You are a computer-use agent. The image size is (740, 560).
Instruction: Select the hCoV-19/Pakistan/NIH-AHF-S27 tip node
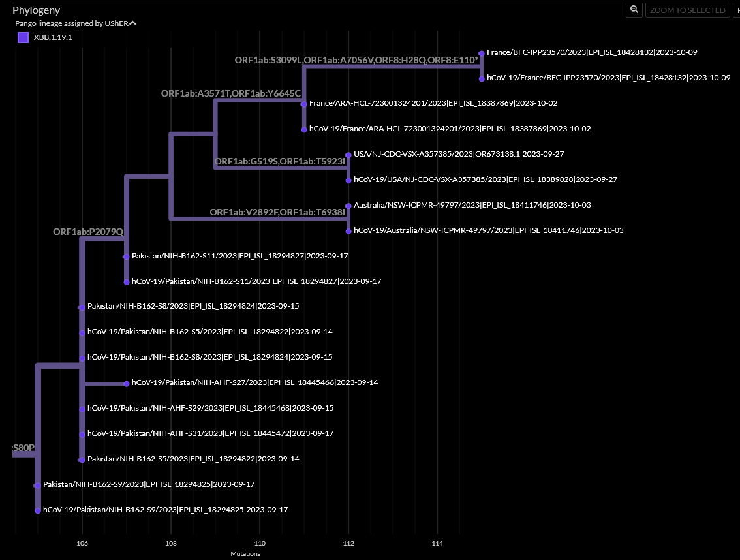[126, 384]
